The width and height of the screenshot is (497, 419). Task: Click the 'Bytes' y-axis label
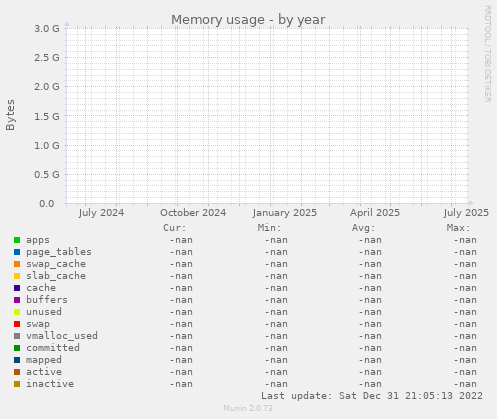point(10,115)
